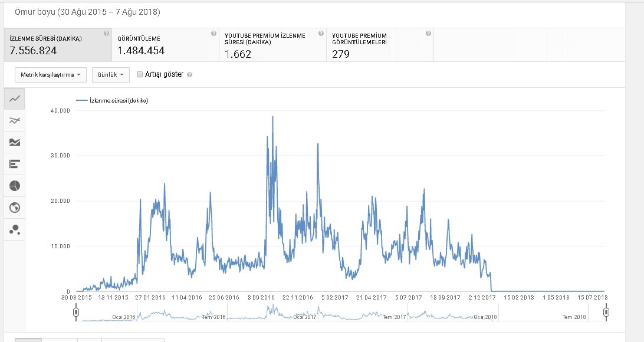Click Tem 2017 on the range timeline
Image resolution: width=644 pixels, height=342 pixels.
(394, 317)
